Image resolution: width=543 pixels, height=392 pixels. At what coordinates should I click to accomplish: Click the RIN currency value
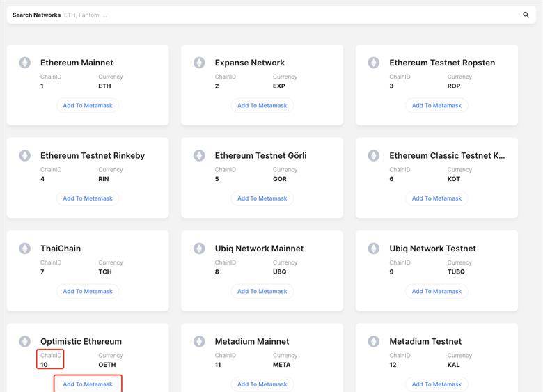tap(104, 179)
